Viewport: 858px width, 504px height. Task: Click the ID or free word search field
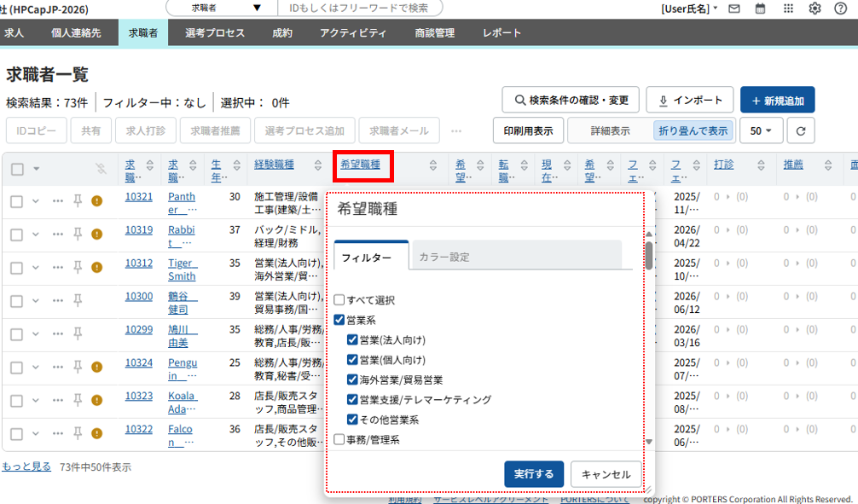click(x=358, y=8)
